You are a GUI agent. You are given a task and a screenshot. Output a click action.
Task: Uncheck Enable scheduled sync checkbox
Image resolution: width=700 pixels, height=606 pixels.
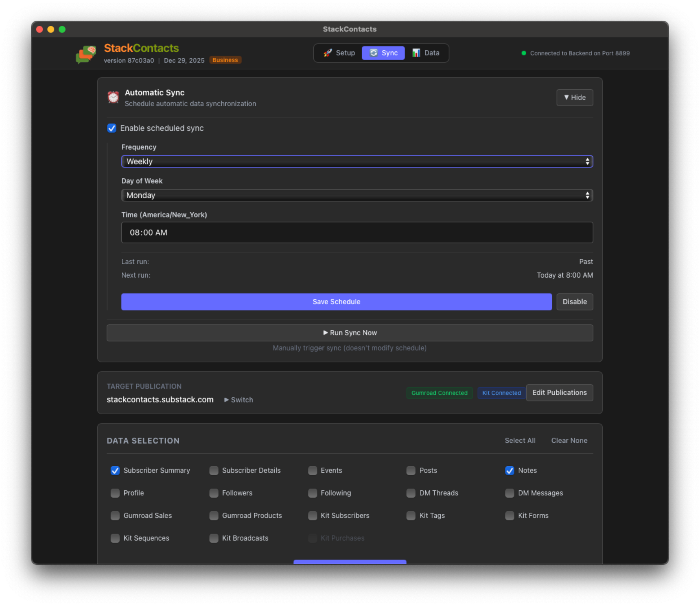[112, 128]
